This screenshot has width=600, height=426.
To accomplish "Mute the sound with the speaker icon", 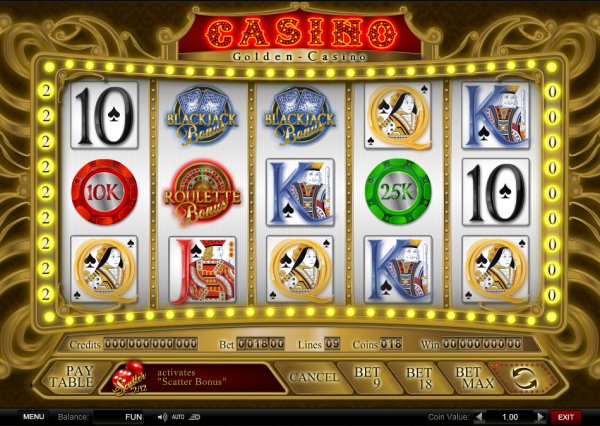I will pyautogui.click(x=162, y=417).
